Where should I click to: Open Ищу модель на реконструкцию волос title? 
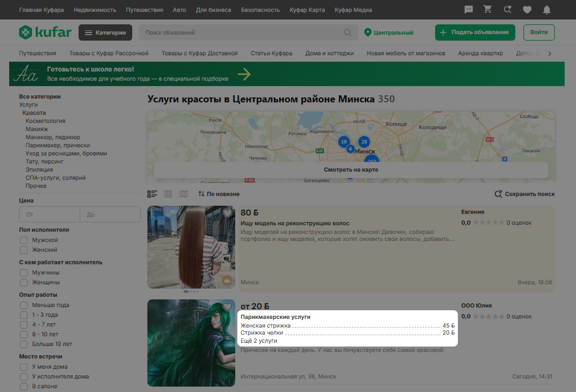295,223
